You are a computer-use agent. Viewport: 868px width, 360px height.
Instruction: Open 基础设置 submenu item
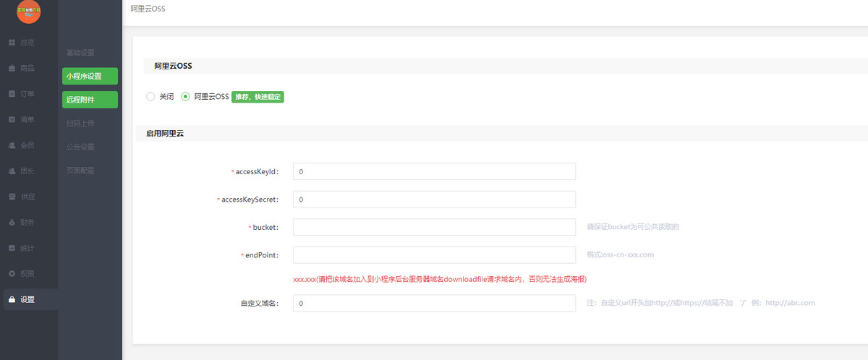(80, 53)
